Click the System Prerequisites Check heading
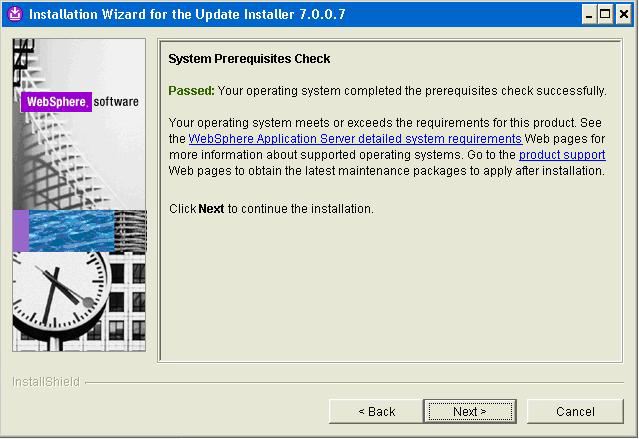 pos(249,59)
